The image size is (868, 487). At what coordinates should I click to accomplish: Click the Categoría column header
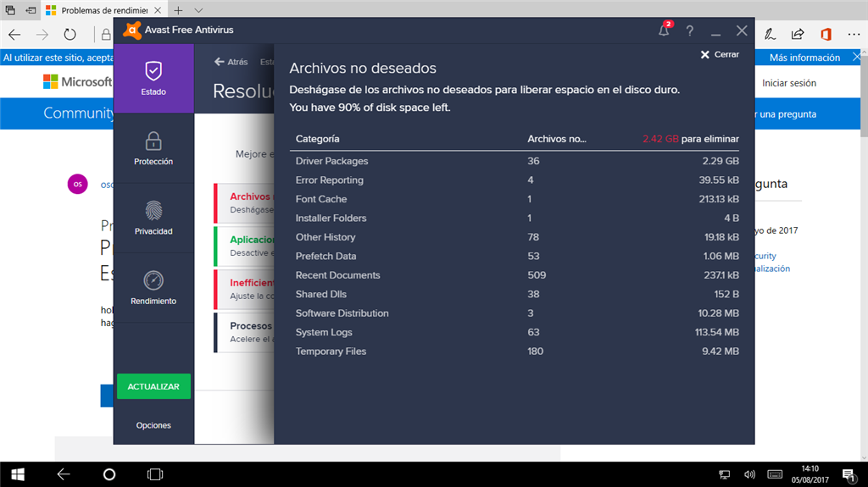point(317,139)
